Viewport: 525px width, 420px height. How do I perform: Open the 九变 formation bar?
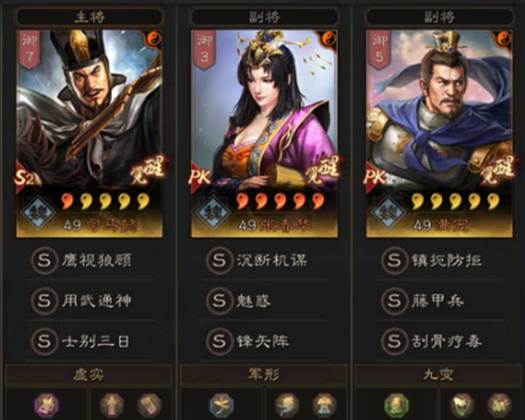[438, 374]
